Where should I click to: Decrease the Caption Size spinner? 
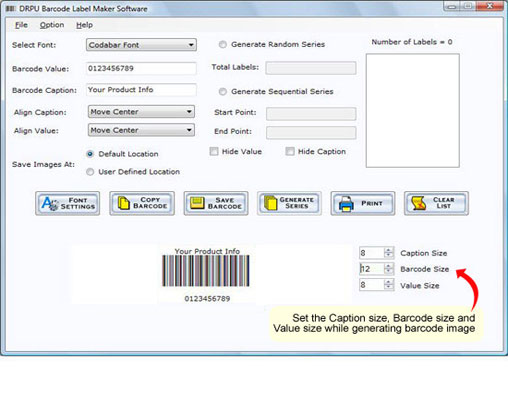pyautogui.click(x=388, y=256)
